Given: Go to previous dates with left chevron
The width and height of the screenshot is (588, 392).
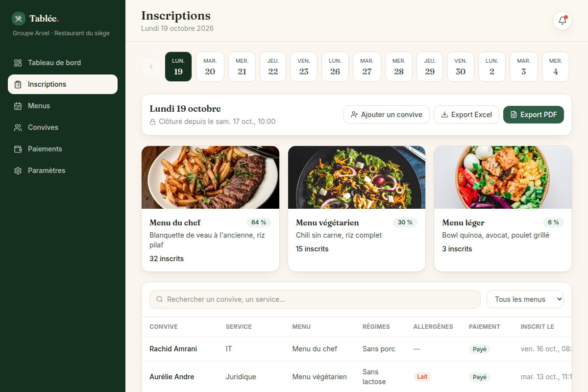Looking at the screenshot, I should coord(151,67).
